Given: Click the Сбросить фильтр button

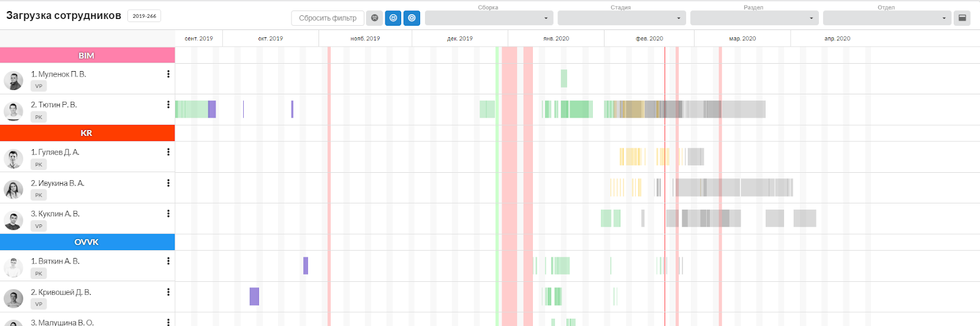Looking at the screenshot, I should click(328, 18).
